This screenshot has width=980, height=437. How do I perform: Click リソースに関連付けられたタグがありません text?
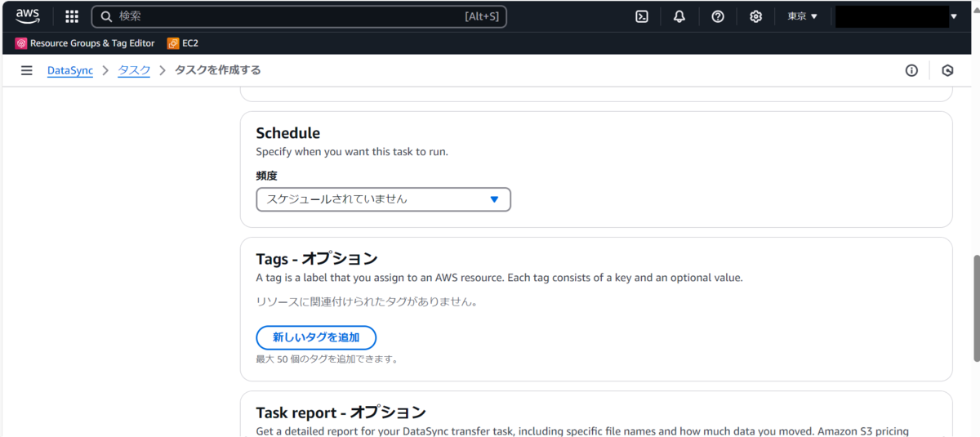click(x=367, y=301)
